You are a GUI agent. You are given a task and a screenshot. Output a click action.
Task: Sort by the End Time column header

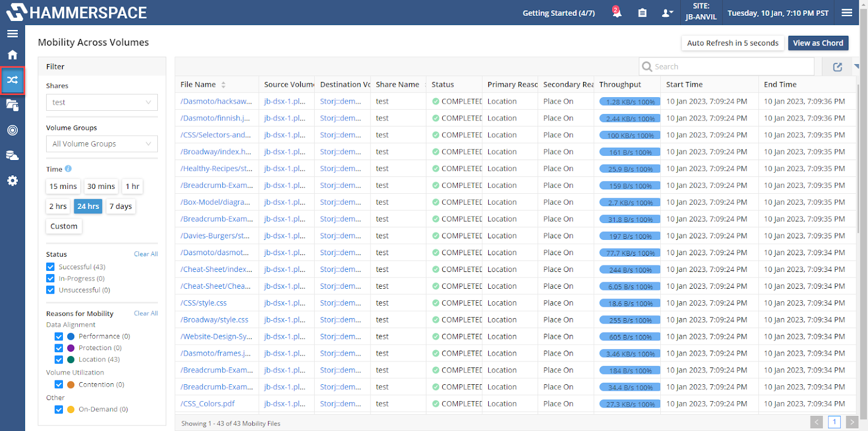click(780, 84)
